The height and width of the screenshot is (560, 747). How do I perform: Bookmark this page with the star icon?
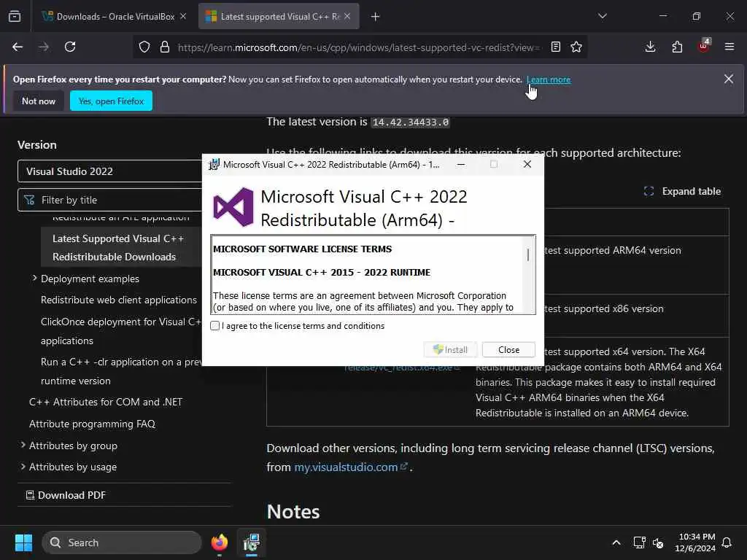pyautogui.click(x=576, y=47)
